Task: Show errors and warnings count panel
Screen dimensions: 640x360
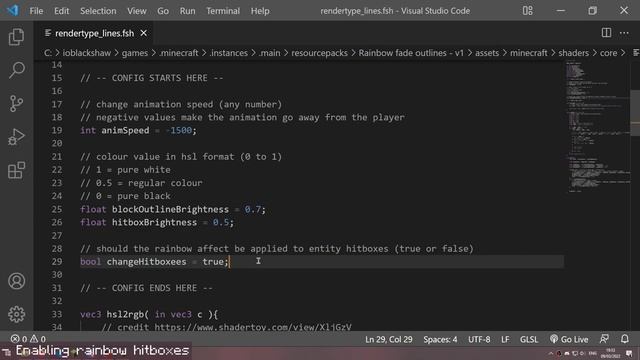Action: (x=28, y=339)
